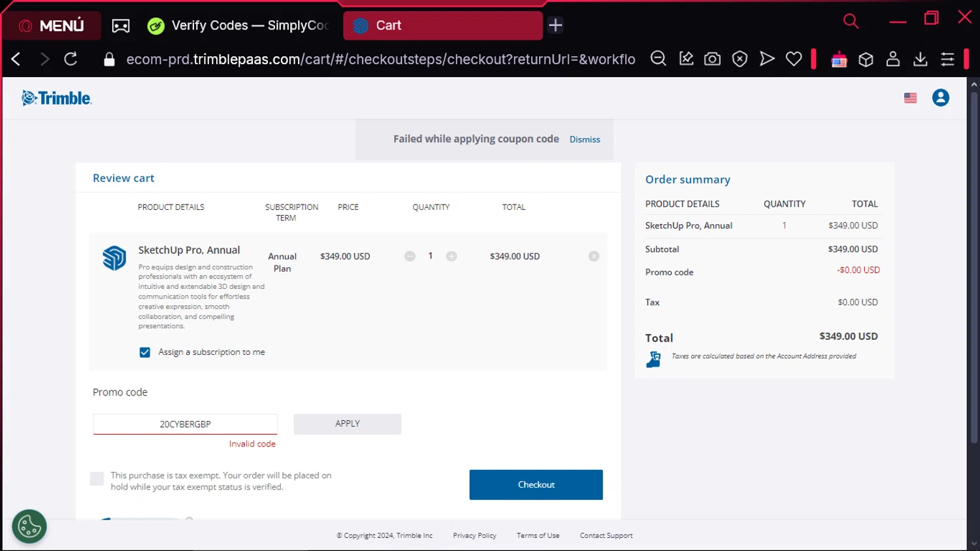Uncheck Assign a subscription to me
Viewport: 980px width, 551px height.
click(x=145, y=352)
